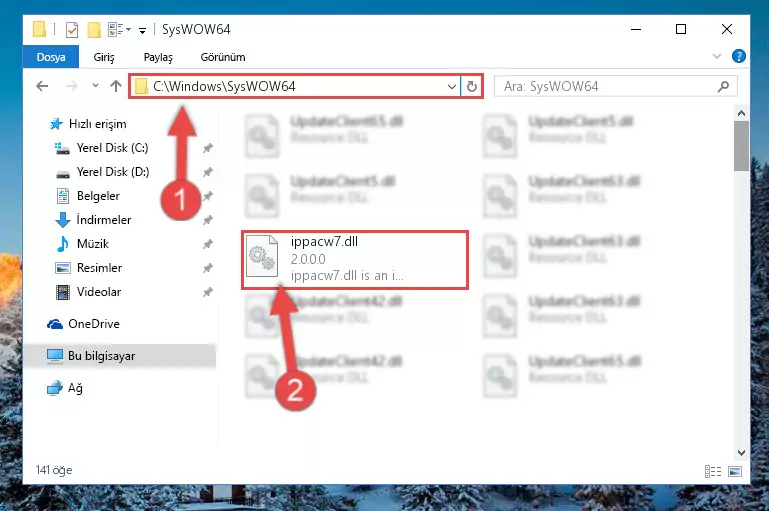Screen dimensions: 769x511
Task: Click the scrollbar down arrow
Action: tap(741, 452)
